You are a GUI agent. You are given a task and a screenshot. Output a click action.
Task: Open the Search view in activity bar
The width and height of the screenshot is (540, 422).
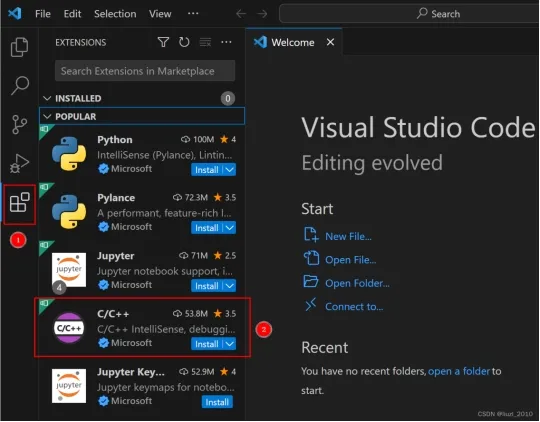pyautogui.click(x=19, y=85)
